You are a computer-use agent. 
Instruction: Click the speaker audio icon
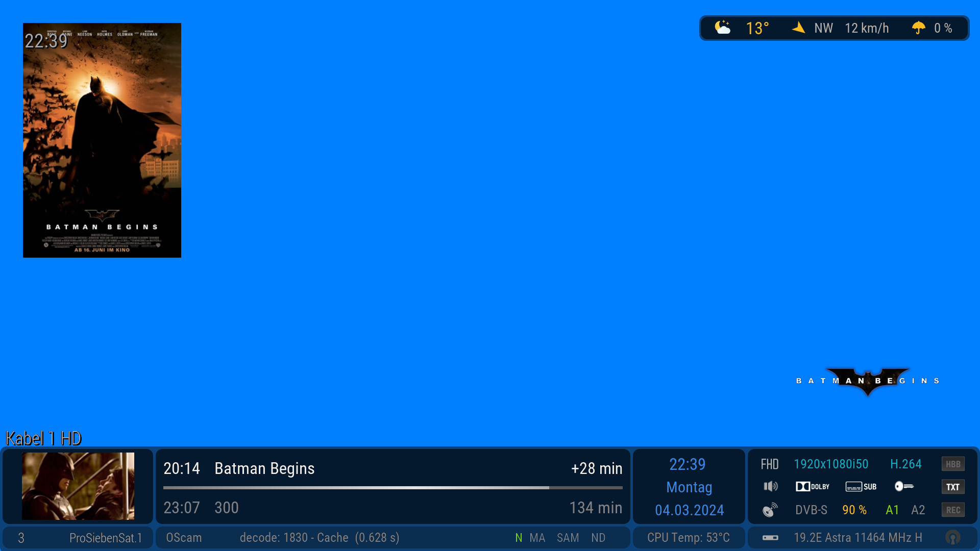tap(770, 487)
